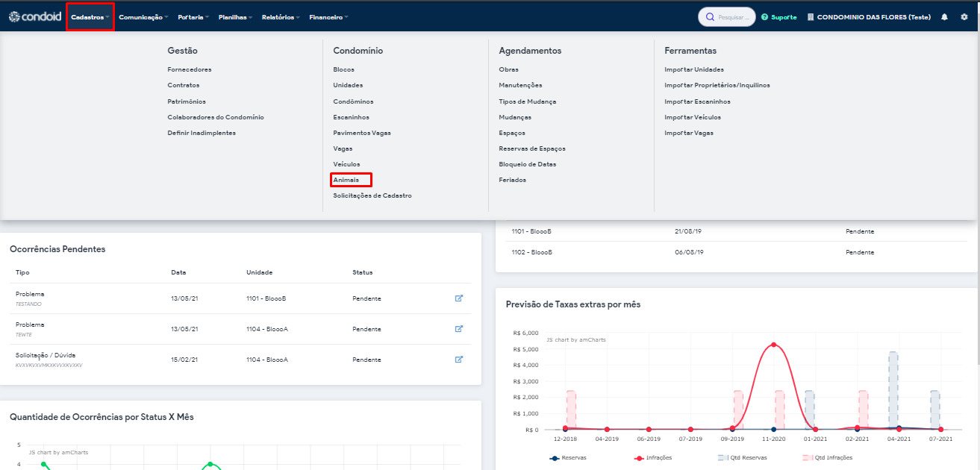Expand the Planilhas menu
The height and width of the screenshot is (470, 980).
[x=236, y=16]
